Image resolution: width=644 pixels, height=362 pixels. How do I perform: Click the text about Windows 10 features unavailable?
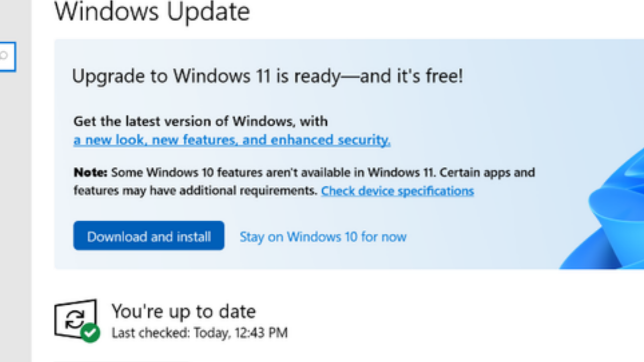322,172
